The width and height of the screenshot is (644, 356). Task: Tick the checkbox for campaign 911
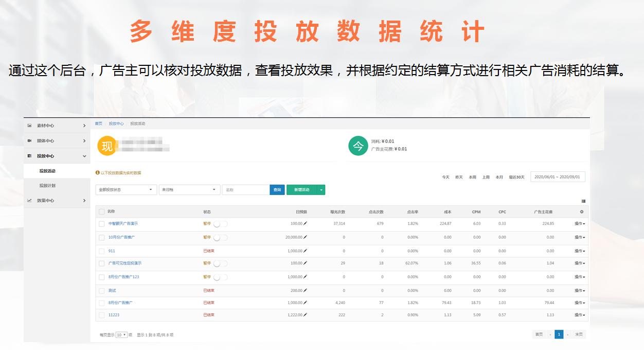click(101, 251)
